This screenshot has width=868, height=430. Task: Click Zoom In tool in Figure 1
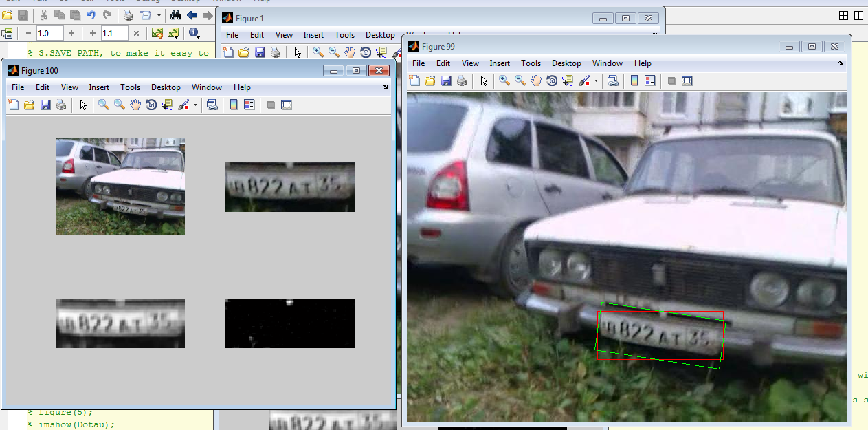point(318,52)
